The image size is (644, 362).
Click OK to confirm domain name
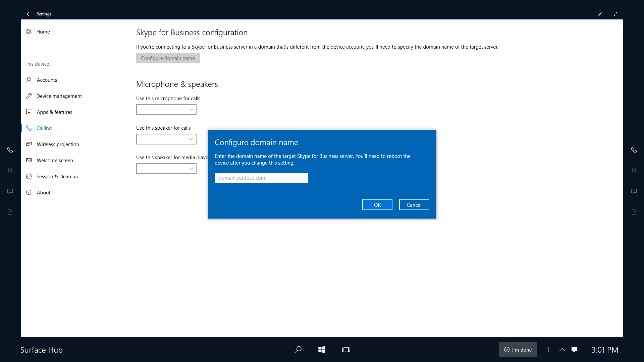click(x=378, y=205)
